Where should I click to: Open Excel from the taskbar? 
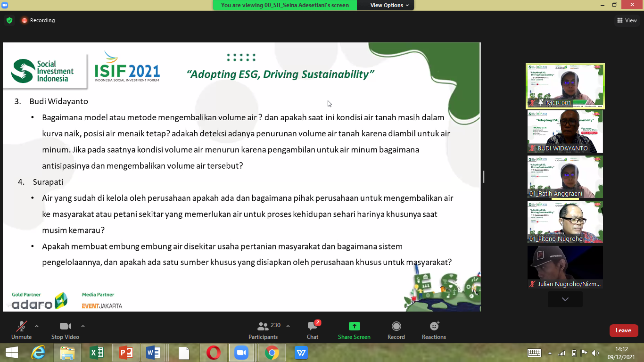tap(97, 353)
